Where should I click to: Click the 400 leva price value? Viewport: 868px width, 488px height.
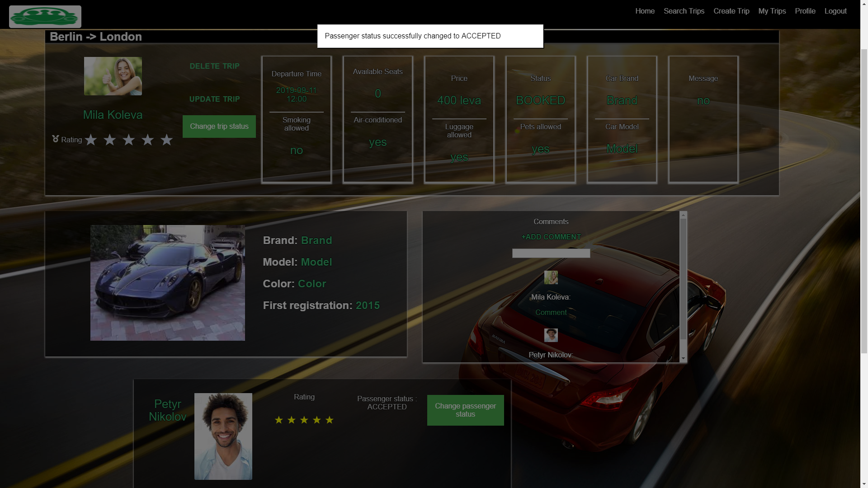coord(459,100)
